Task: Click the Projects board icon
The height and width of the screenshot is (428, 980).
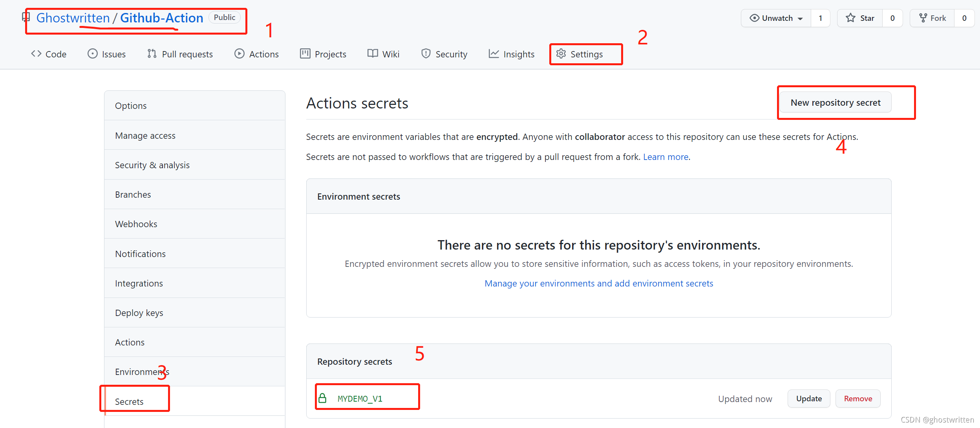Action: (x=305, y=54)
